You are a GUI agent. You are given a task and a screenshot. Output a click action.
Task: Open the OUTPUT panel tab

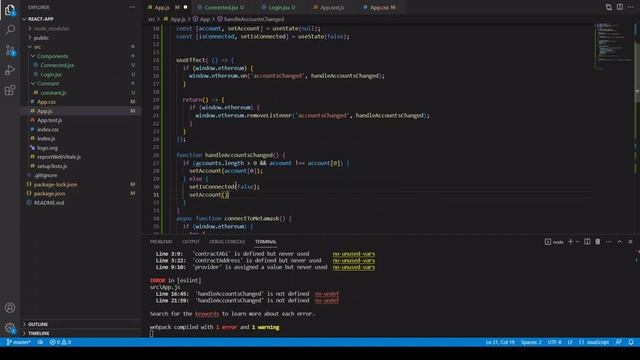(191, 242)
